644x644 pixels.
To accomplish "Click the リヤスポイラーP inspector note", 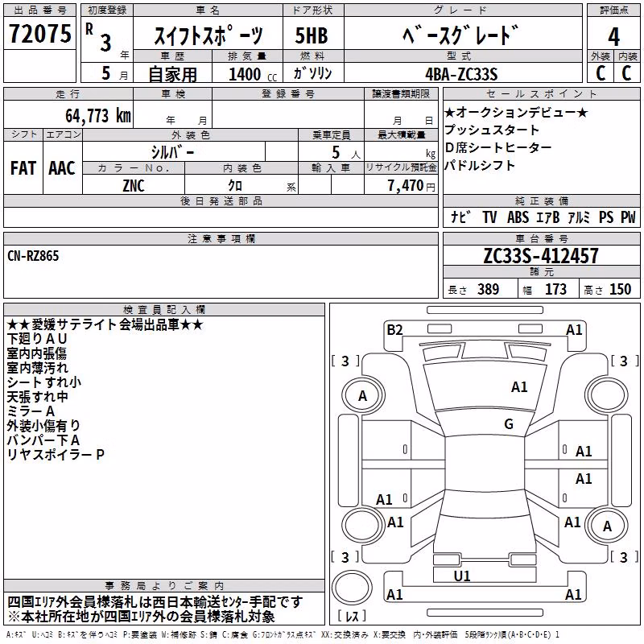I will point(56,455).
